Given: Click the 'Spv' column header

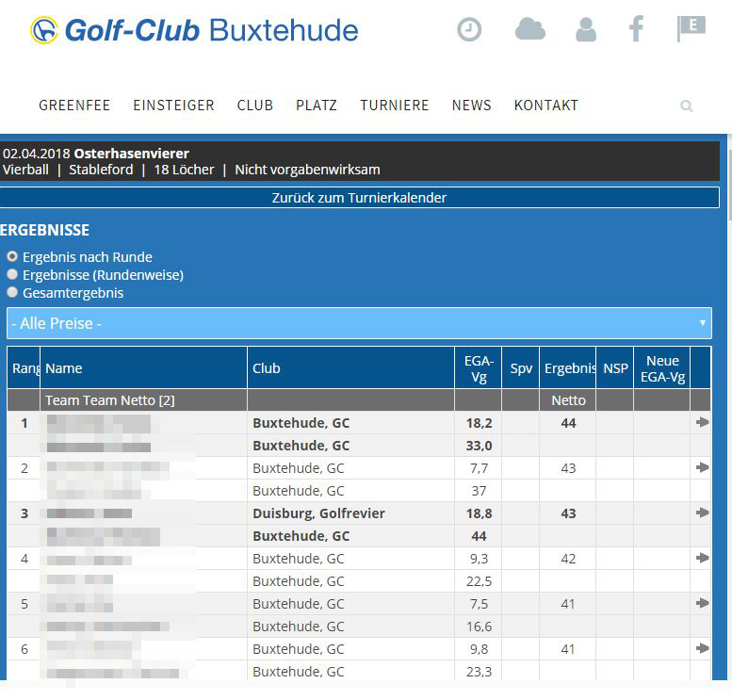Looking at the screenshot, I should pos(521,368).
